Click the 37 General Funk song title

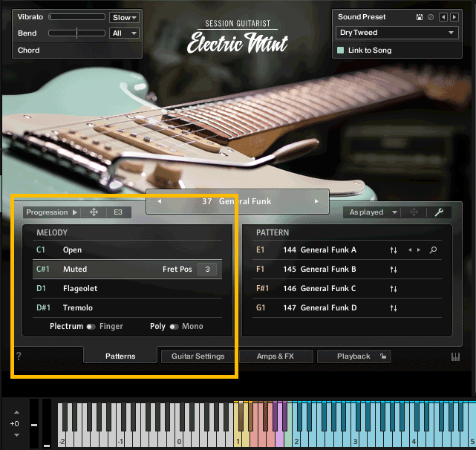[237, 201]
